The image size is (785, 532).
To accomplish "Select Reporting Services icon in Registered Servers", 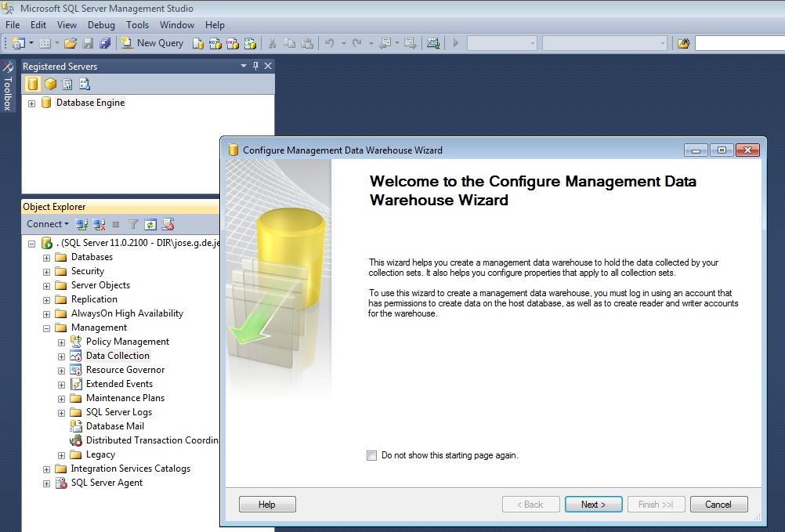I will (67, 84).
